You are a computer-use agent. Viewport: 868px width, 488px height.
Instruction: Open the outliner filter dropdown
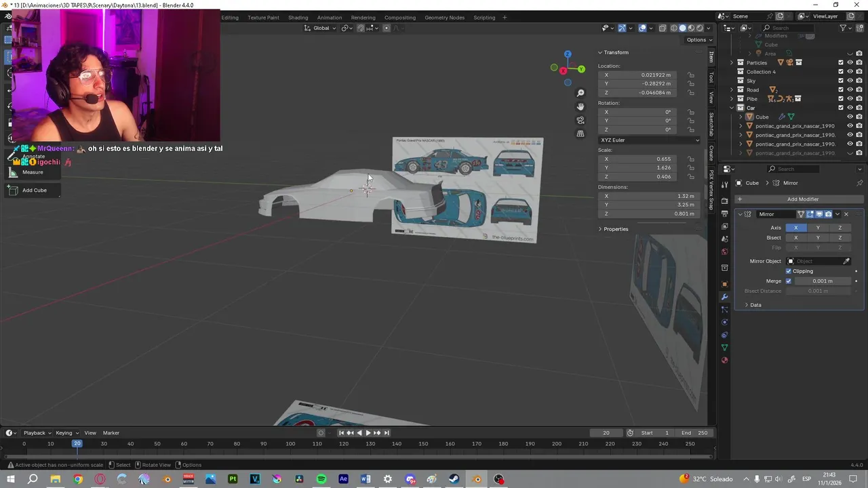(846, 28)
